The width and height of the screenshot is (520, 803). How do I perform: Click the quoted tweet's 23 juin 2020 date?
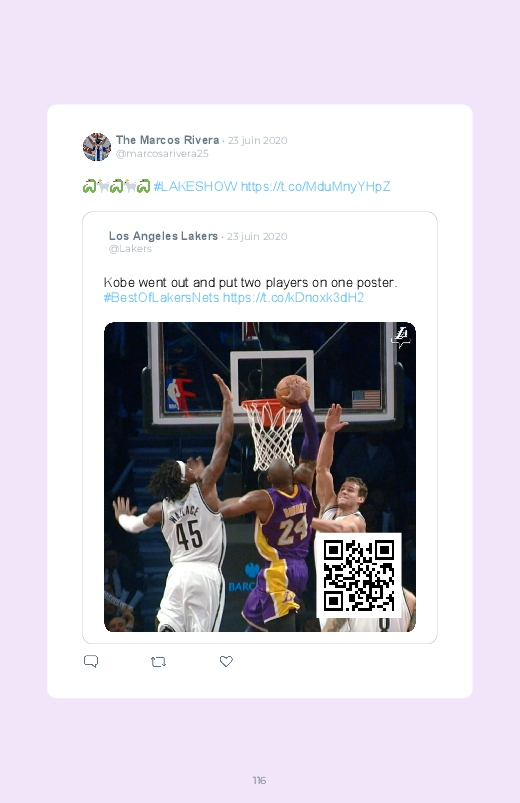click(x=257, y=236)
